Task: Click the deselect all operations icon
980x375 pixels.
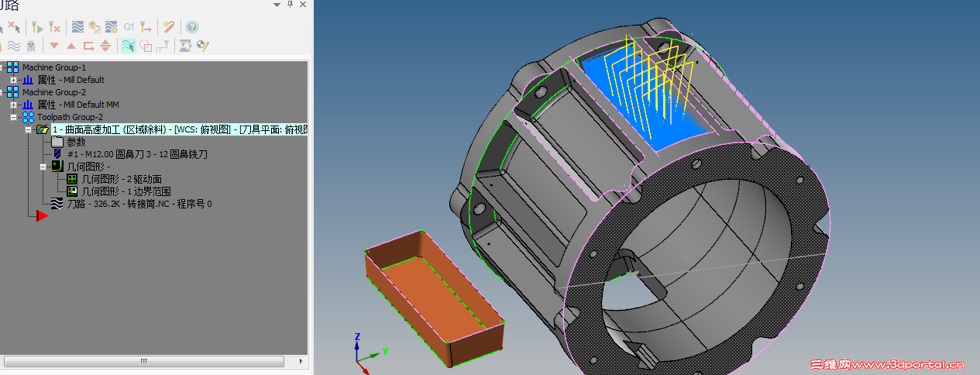Action: pos(14,26)
